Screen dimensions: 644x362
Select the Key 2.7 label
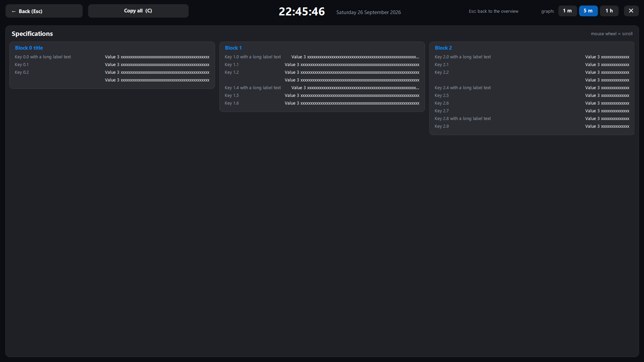(442, 111)
